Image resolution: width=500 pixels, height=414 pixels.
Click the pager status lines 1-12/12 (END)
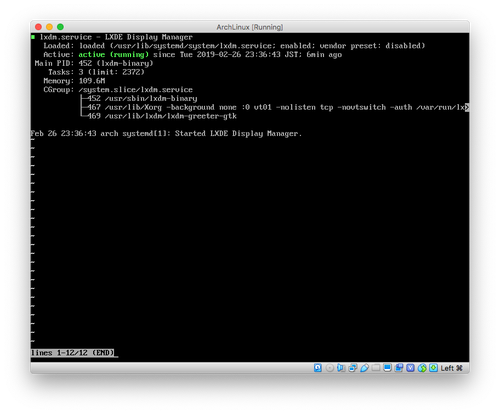tap(72, 353)
